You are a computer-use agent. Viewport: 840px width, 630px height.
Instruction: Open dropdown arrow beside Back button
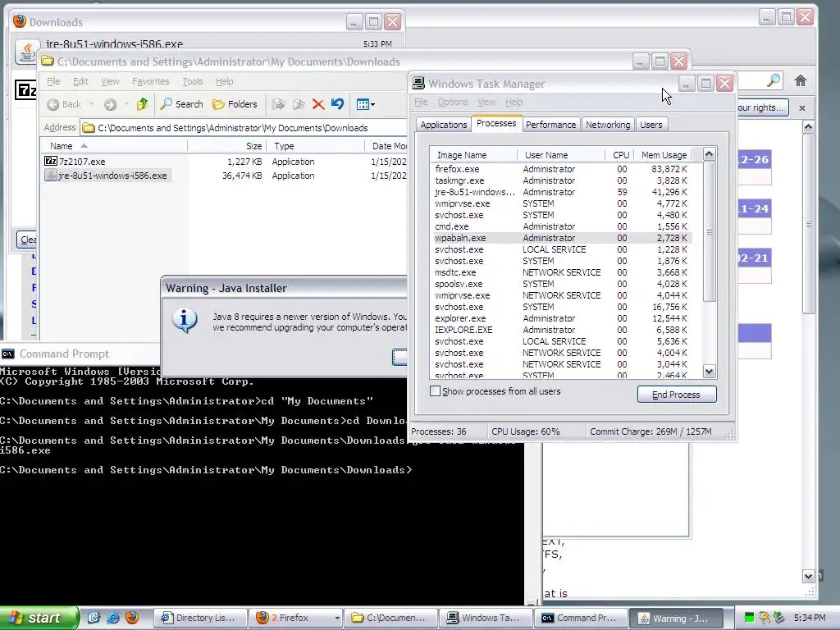(92, 104)
